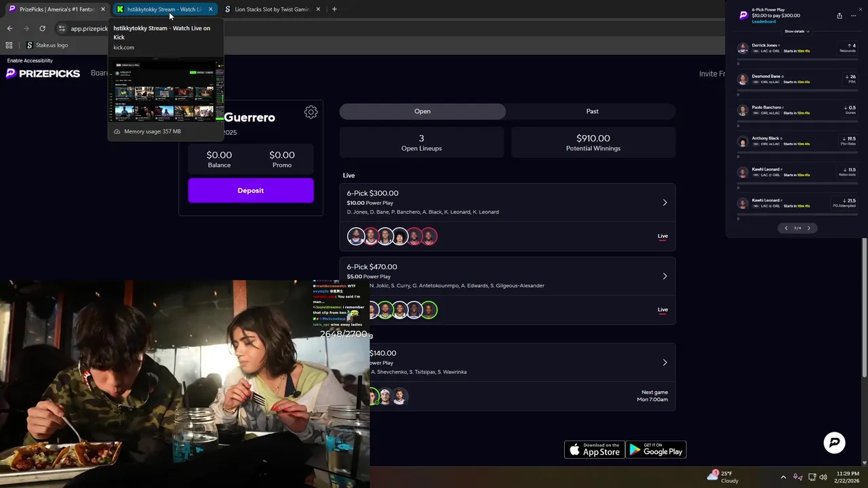The image size is (868, 488).
Task: Click microphone in-use tray icon
Action: tap(797, 477)
